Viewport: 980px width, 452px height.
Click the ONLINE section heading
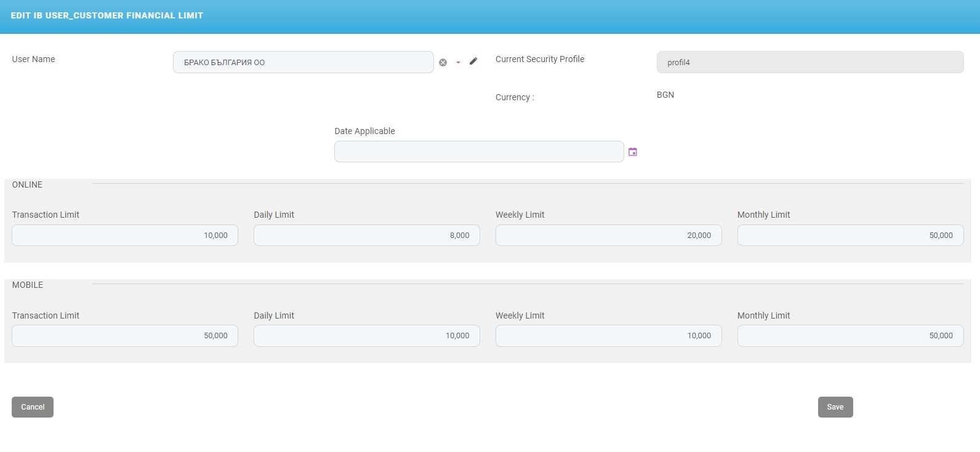(28, 184)
